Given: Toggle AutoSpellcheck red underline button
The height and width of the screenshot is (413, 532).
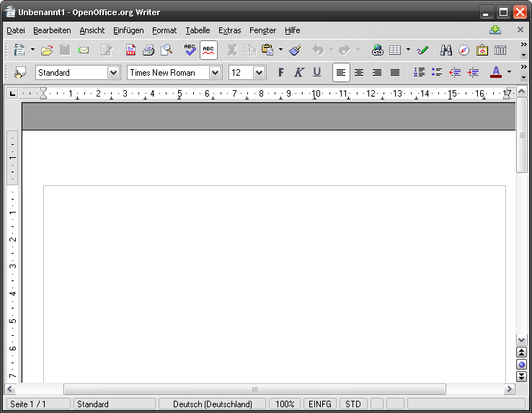Looking at the screenshot, I should point(208,50).
